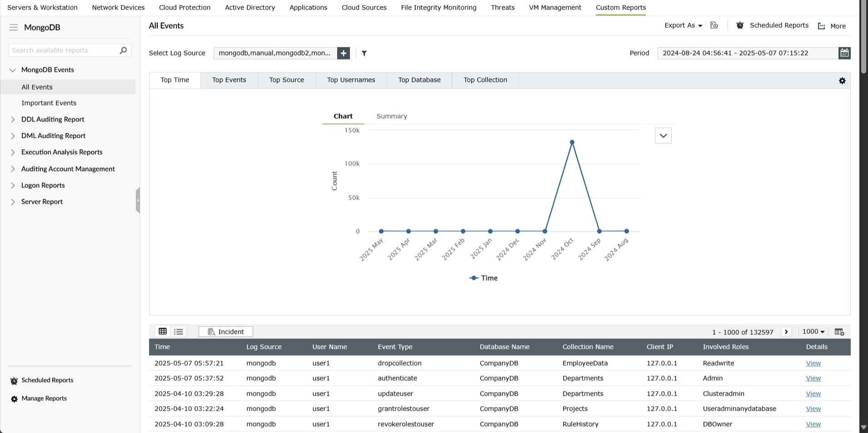The image size is (868, 433).
Task: Open Export As dropdown
Action: (x=683, y=25)
